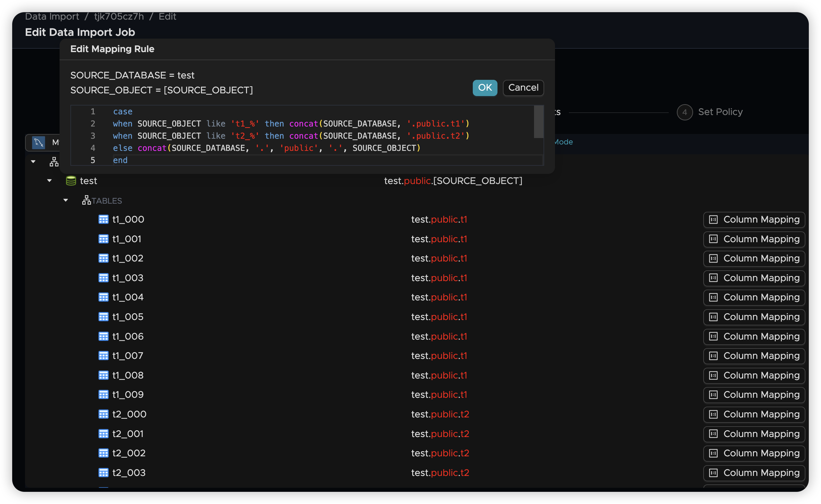The image size is (821, 504).
Task: Select the t2_000 table name
Action: click(x=129, y=414)
